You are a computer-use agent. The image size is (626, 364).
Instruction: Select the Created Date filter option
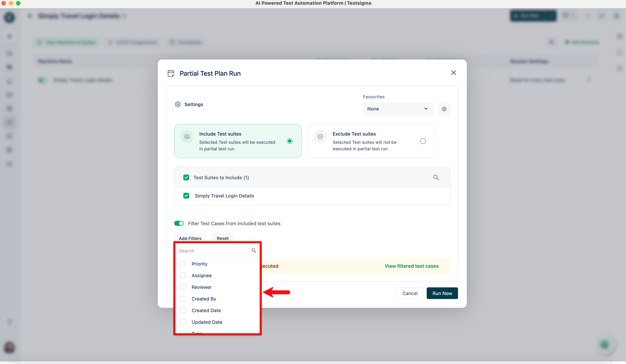(x=183, y=310)
